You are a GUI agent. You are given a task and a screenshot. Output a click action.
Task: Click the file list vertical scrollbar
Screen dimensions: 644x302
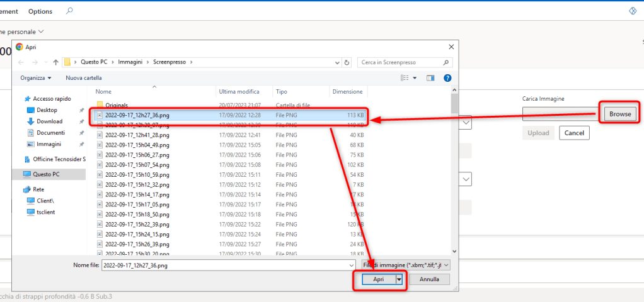click(x=454, y=176)
